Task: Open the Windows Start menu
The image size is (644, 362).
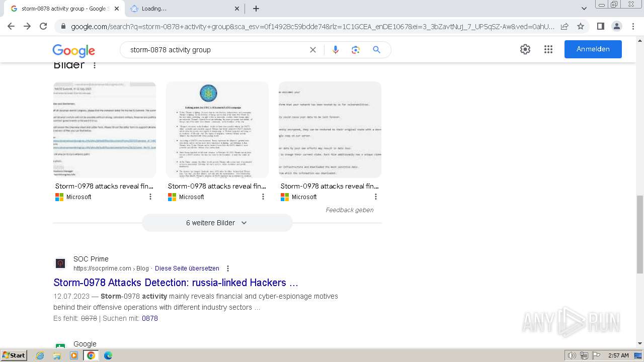Action: click(x=14, y=355)
